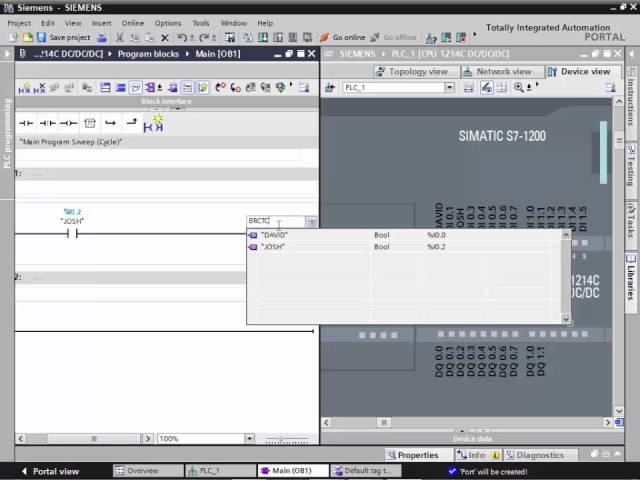Click the Open project folder icon

(x=28, y=38)
